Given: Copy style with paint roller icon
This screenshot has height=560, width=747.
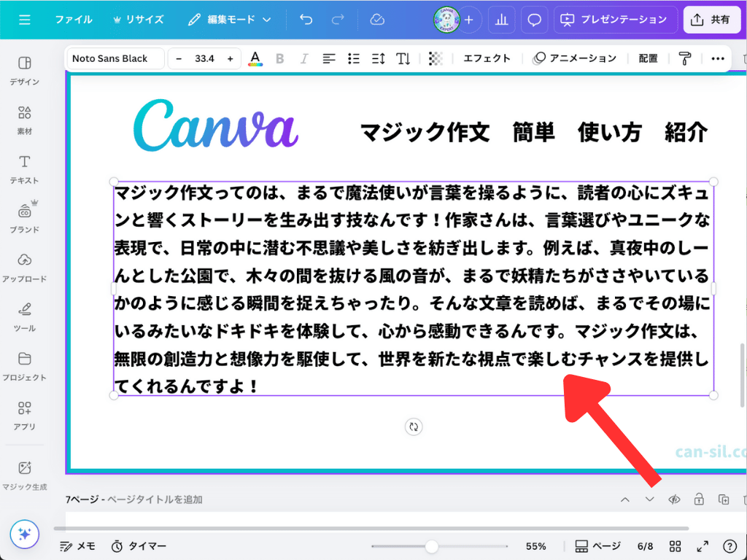Looking at the screenshot, I should (684, 58).
